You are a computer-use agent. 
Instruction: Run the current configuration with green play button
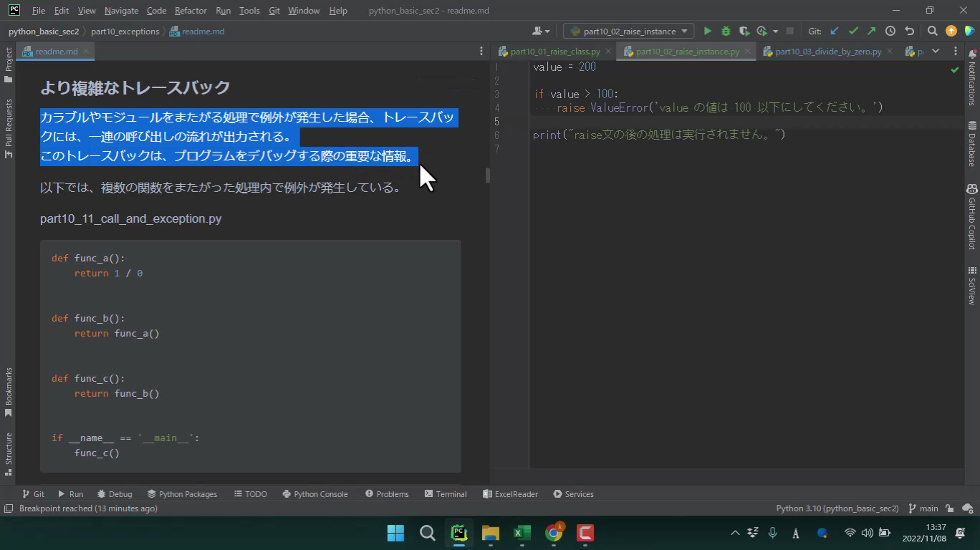707,31
